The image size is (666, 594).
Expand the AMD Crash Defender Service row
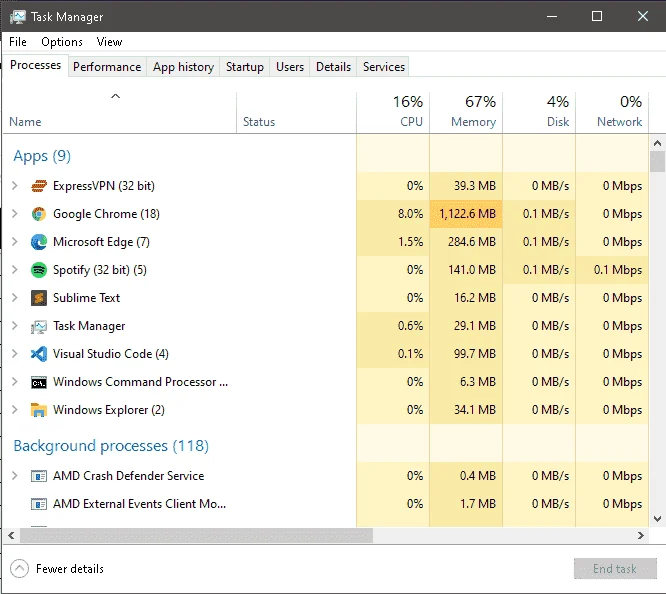pyautogui.click(x=15, y=476)
